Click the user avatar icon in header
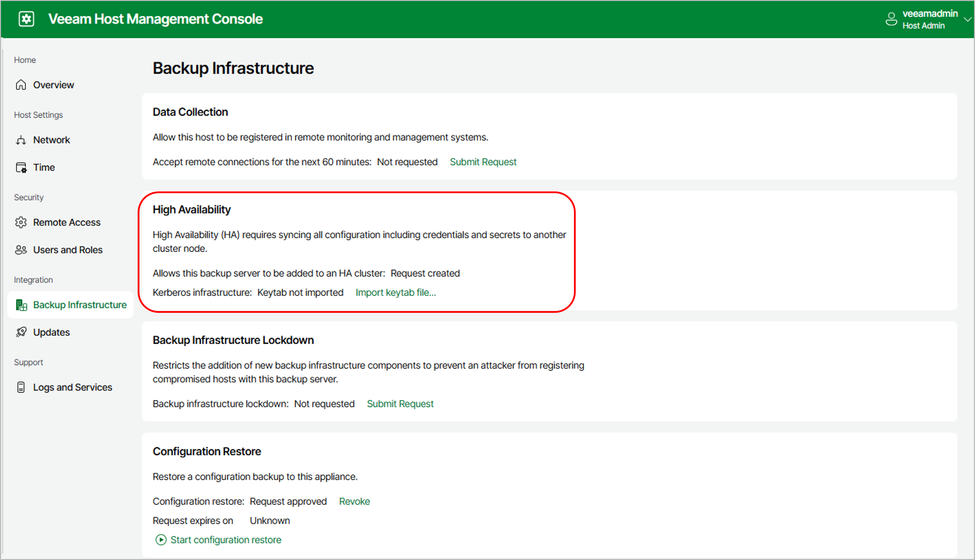This screenshot has height=560, width=975. [x=891, y=19]
